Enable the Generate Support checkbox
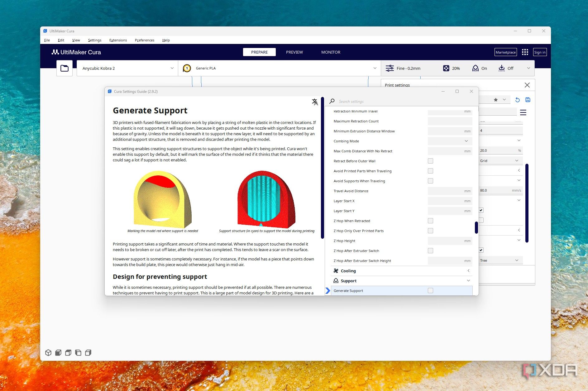588x391 pixels. point(430,291)
